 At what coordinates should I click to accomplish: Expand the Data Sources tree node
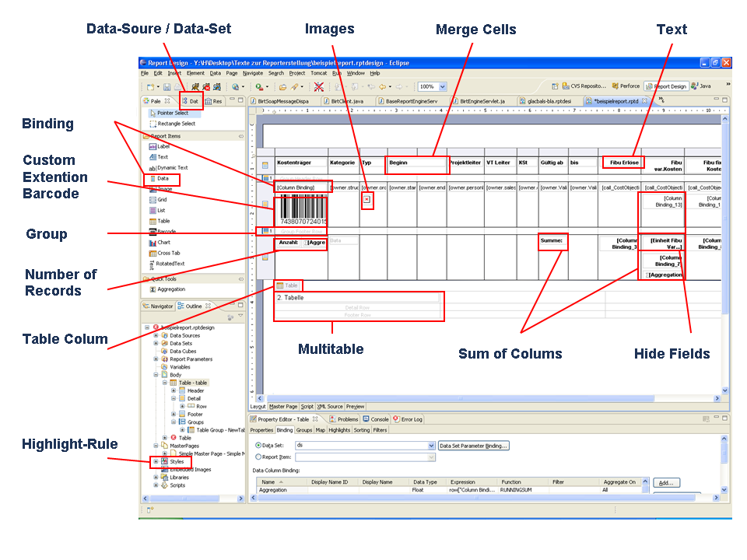tap(156, 336)
